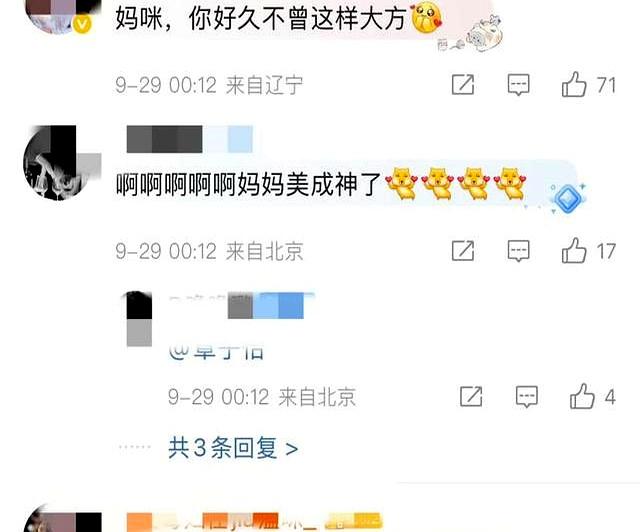The height and width of the screenshot is (532, 640).
Task: Open the nested replier's avatar
Action: click(x=139, y=319)
